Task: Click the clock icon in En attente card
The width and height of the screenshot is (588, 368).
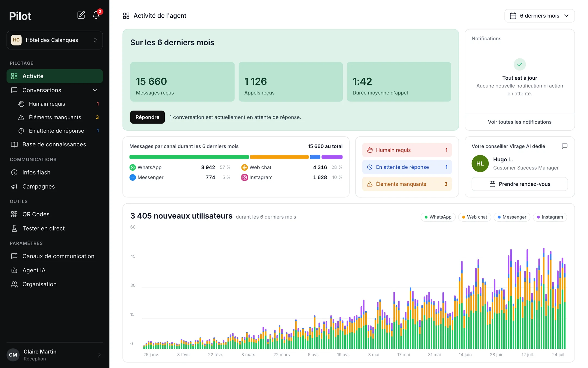Action: click(370, 167)
